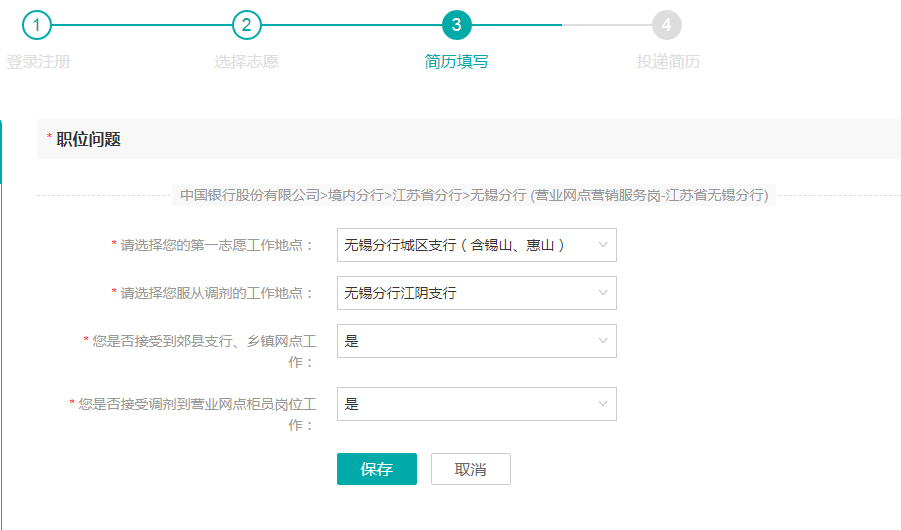Jump to the 投递简历 step label

click(668, 62)
